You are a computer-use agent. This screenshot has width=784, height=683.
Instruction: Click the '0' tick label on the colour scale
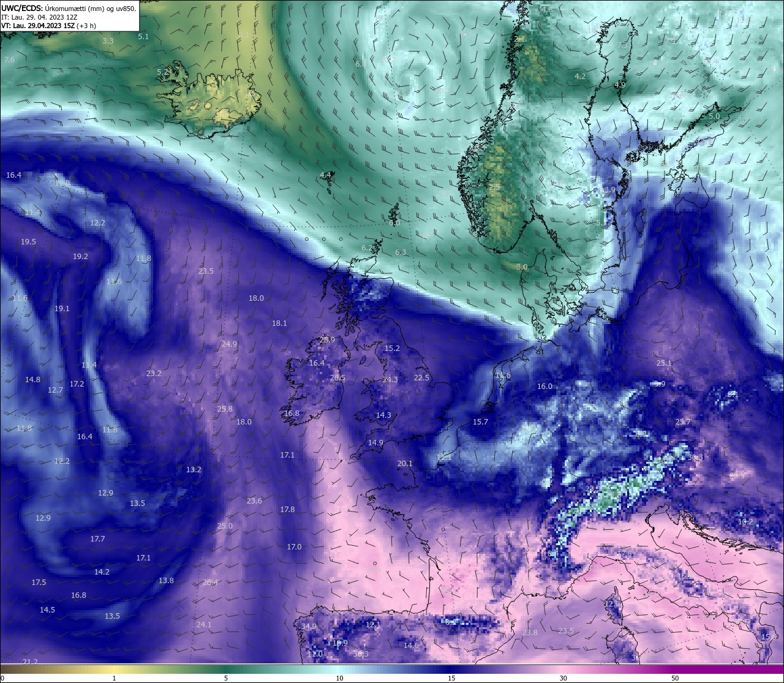coord(2,678)
